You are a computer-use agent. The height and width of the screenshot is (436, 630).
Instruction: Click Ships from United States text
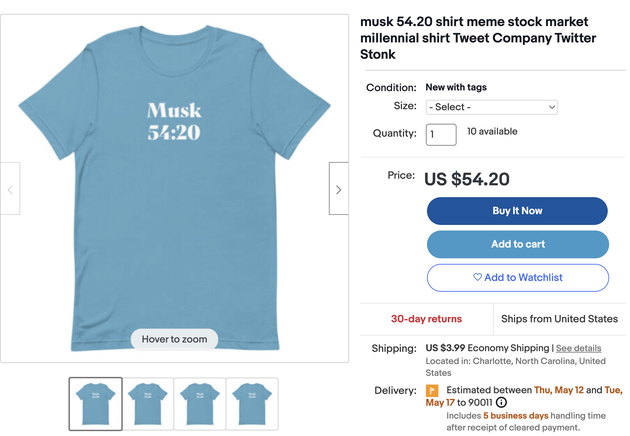coord(560,319)
